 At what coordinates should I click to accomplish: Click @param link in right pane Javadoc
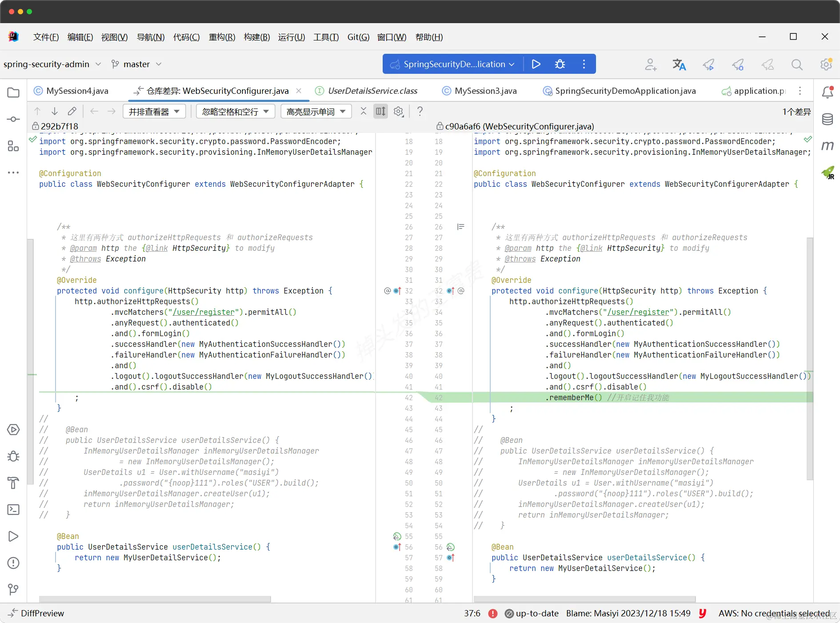tap(518, 248)
